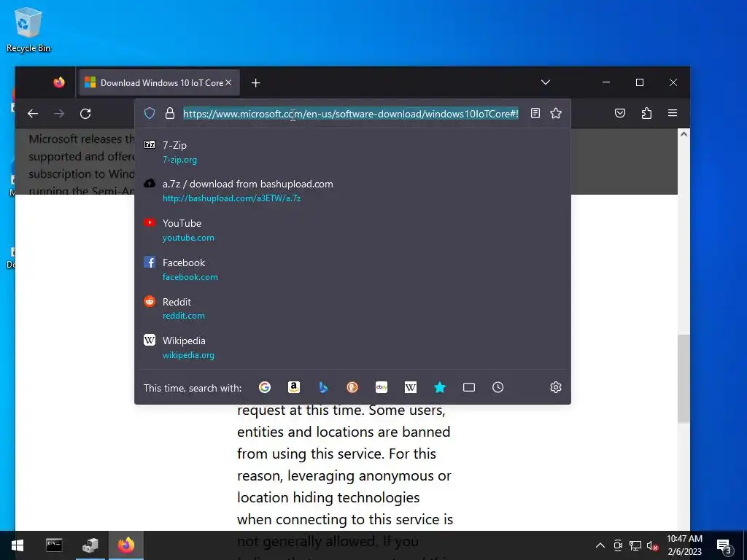Close the Download Windows 10 IoT Core tab
Viewport: 747px width, 560px height.
228,83
